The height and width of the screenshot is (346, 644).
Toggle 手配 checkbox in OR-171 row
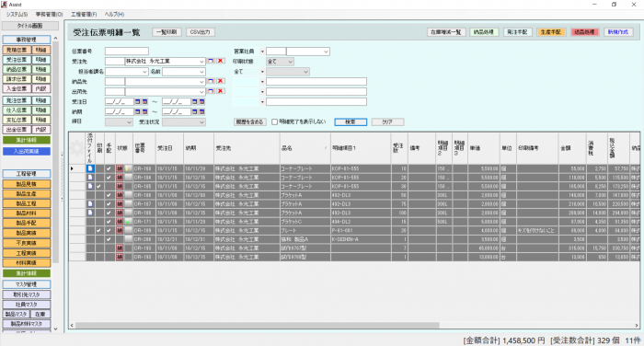coord(109,222)
